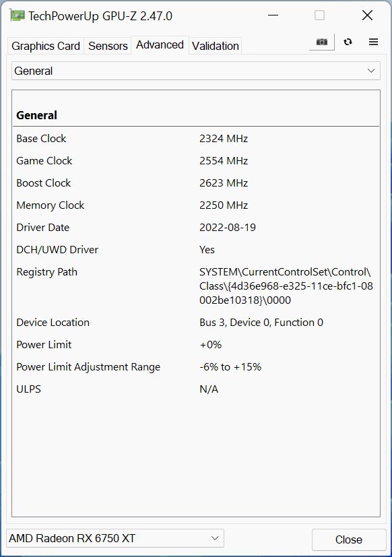
Task: Click the Close button at the bottom
Action: pos(349,539)
